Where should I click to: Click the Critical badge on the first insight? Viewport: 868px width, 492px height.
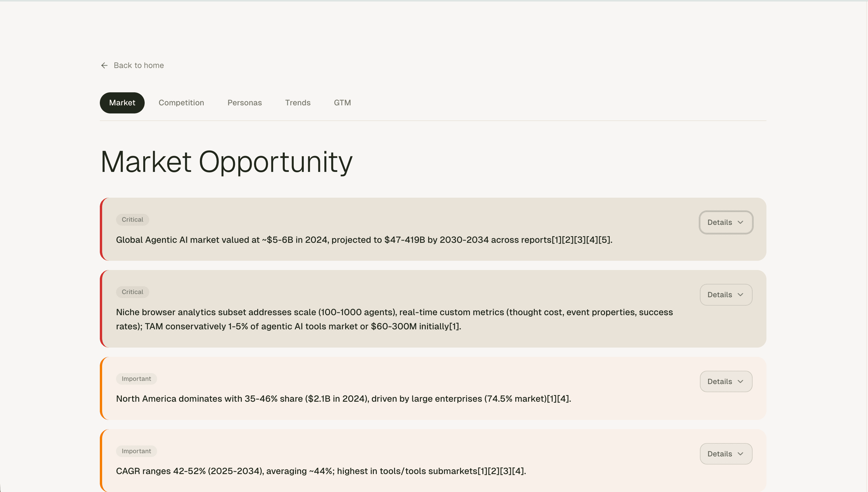[132, 219]
